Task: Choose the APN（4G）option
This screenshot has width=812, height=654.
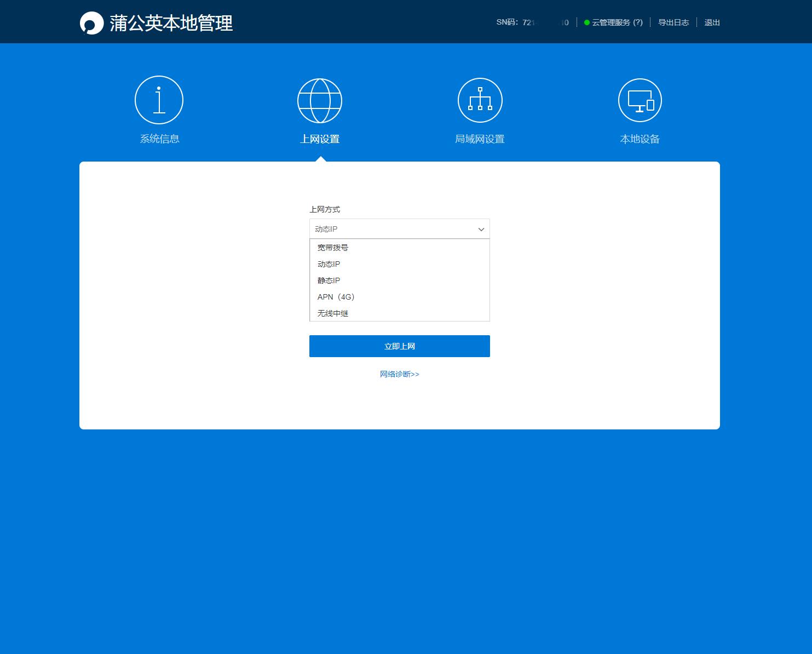Action: pyautogui.click(x=336, y=296)
